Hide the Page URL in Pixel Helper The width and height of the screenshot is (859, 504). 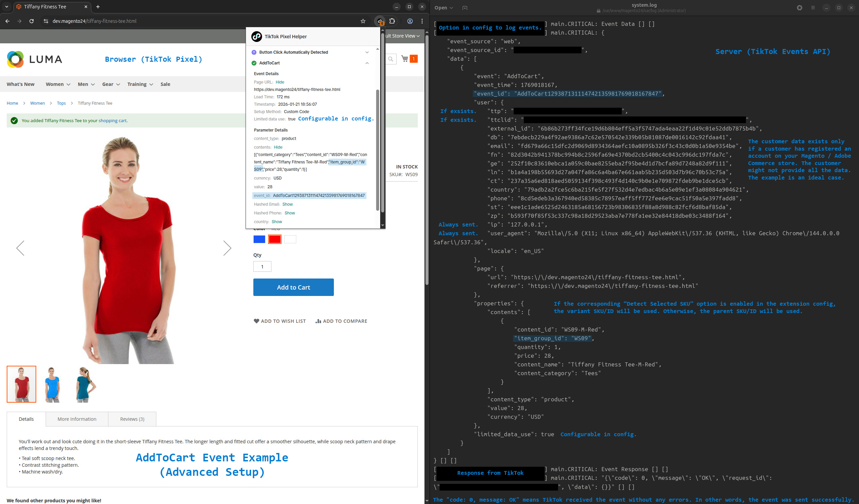280,82
